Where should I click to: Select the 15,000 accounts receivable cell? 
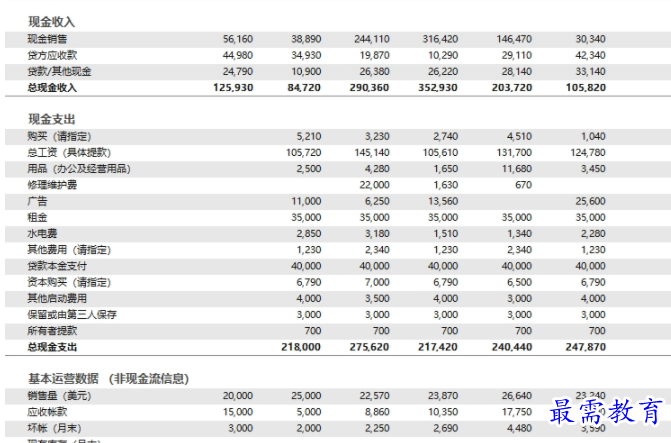[x=238, y=412]
